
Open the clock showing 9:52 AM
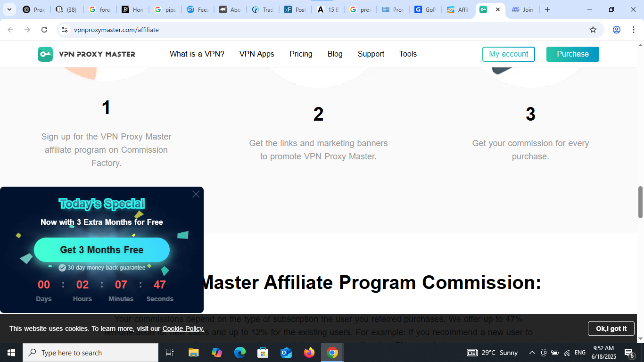(x=603, y=353)
